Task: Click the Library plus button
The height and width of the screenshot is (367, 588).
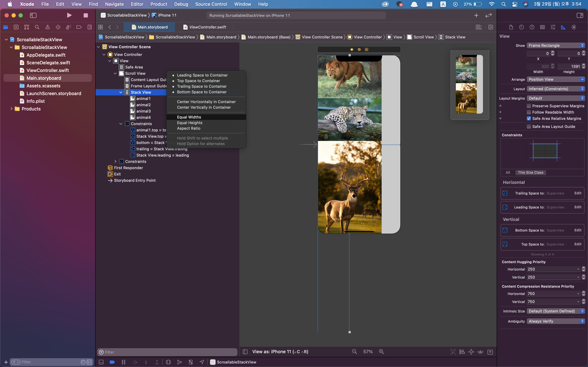Action: coord(476,15)
